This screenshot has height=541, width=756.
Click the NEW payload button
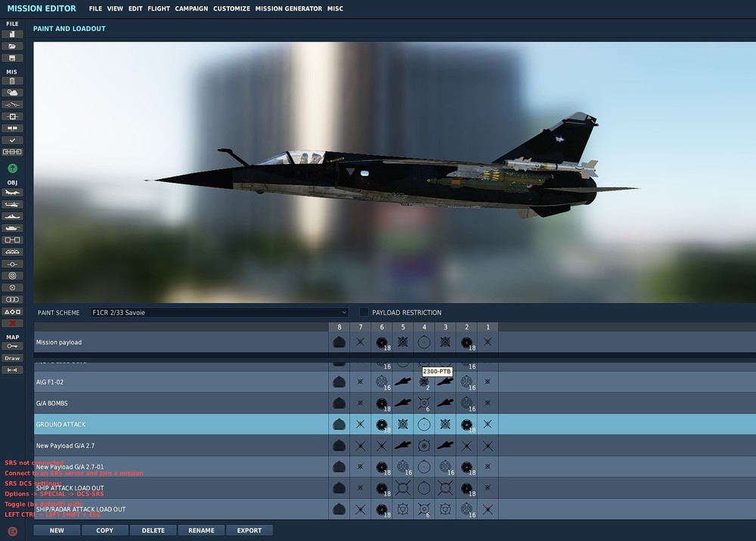57,530
